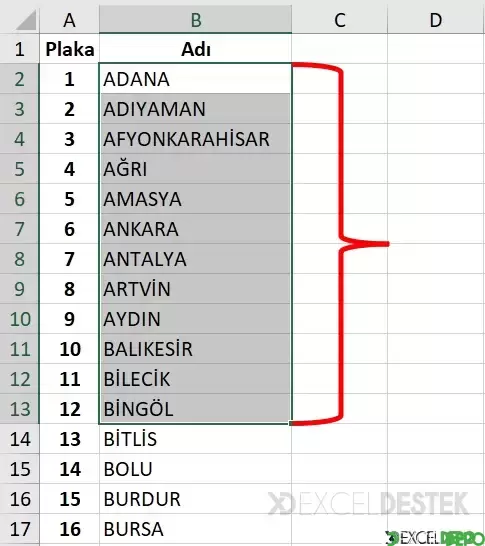
Task: Select column D header
Action: (436, 20)
